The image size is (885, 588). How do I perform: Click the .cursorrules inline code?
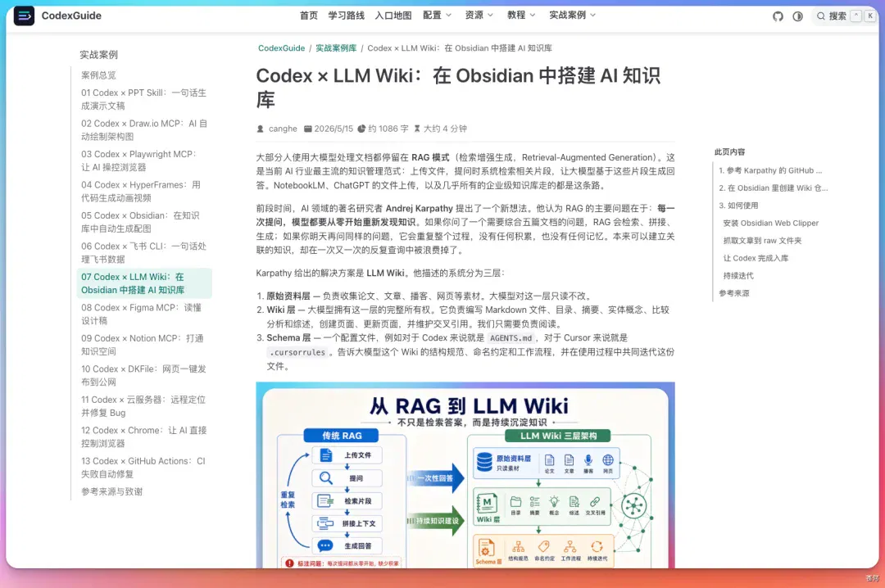(x=297, y=352)
